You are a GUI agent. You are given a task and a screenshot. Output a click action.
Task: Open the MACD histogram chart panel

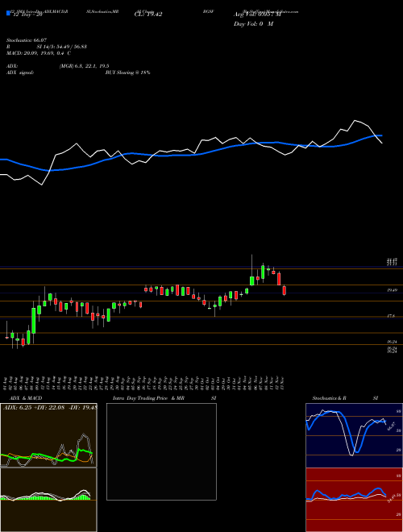point(48,500)
